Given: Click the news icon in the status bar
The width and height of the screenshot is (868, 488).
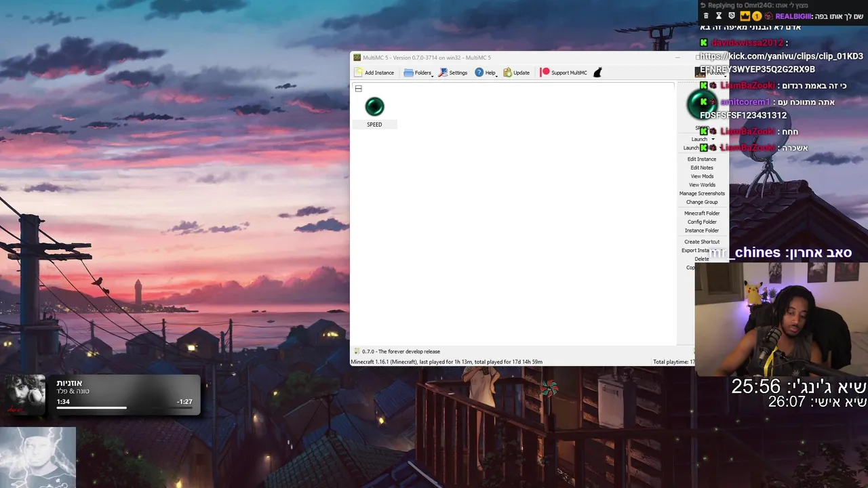Looking at the screenshot, I should pyautogui.click(x=357, y=351).
